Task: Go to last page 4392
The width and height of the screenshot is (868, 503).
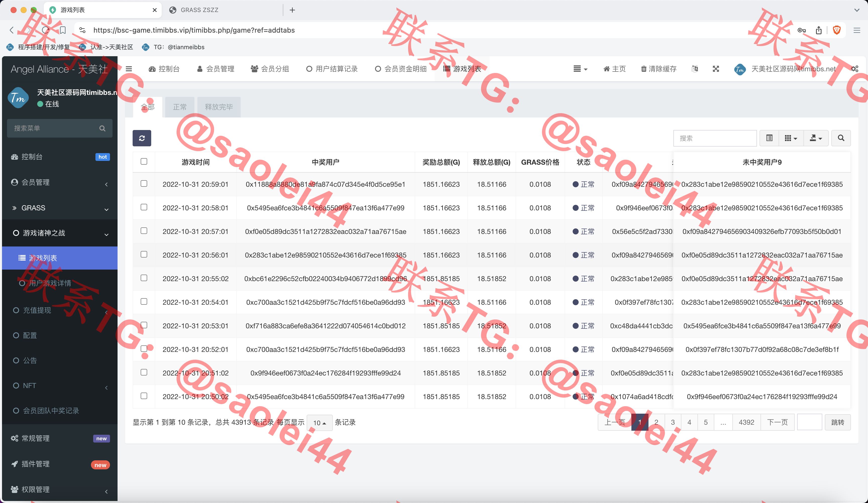Action: coord(746,422)
